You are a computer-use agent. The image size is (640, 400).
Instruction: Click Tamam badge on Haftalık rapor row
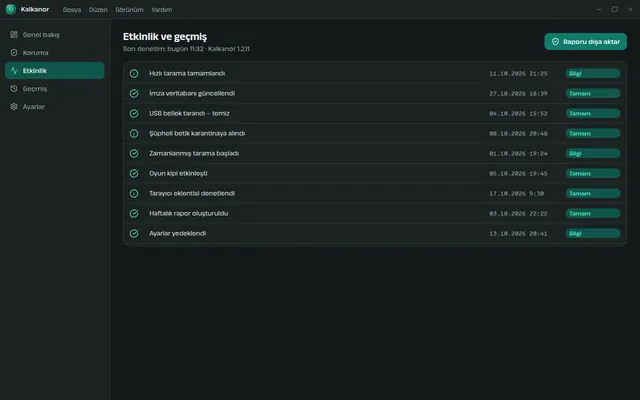click(593, 213)
